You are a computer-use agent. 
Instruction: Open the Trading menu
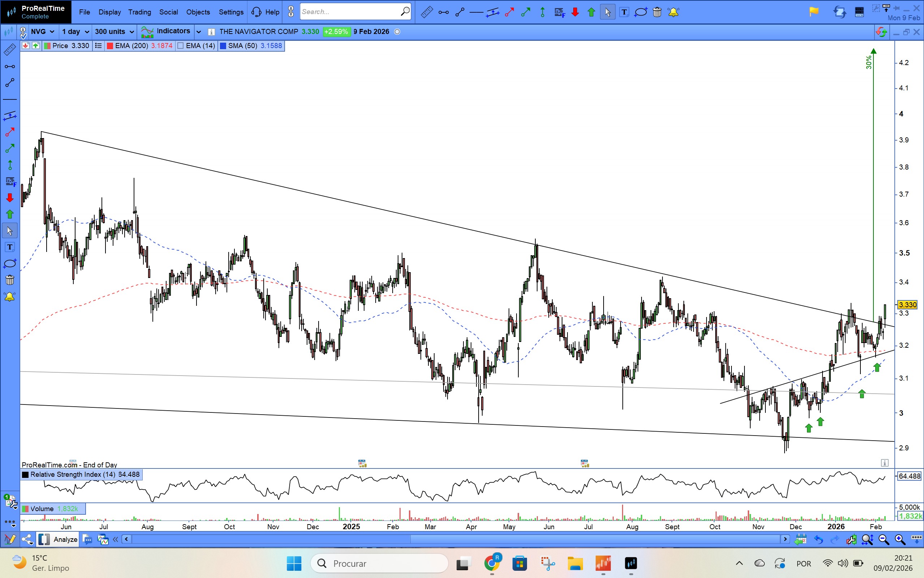click(139, 12)
